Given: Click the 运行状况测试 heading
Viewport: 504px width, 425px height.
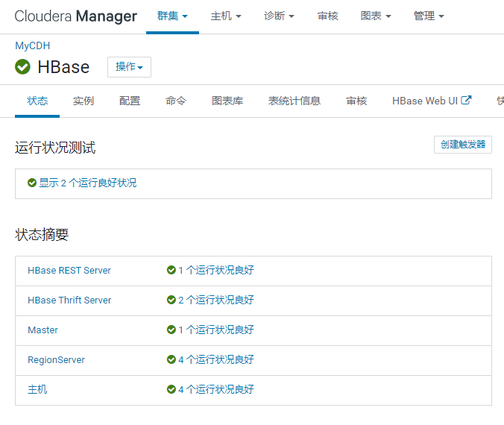Looking at the screenshot, I should pos(55,148).
